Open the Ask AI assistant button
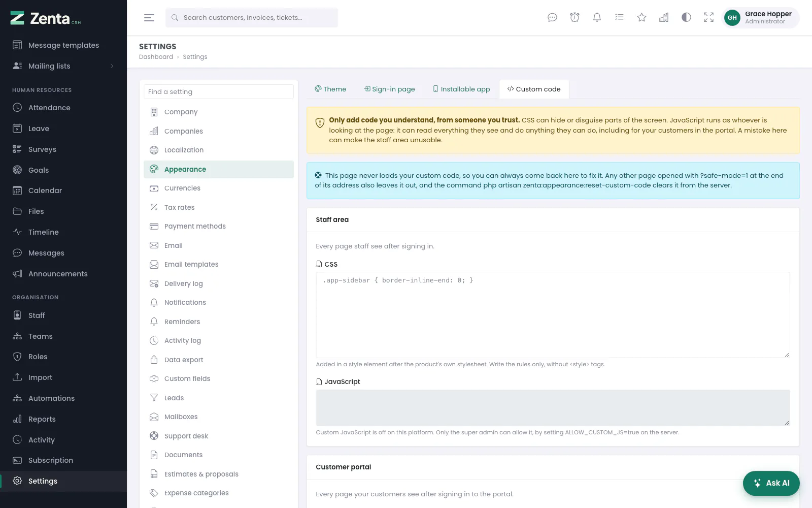Screen dimensions: 812x508 point(771,483)
